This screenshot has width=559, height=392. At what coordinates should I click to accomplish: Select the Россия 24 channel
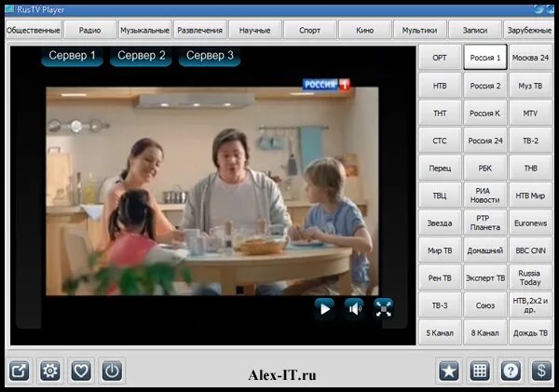485,141
